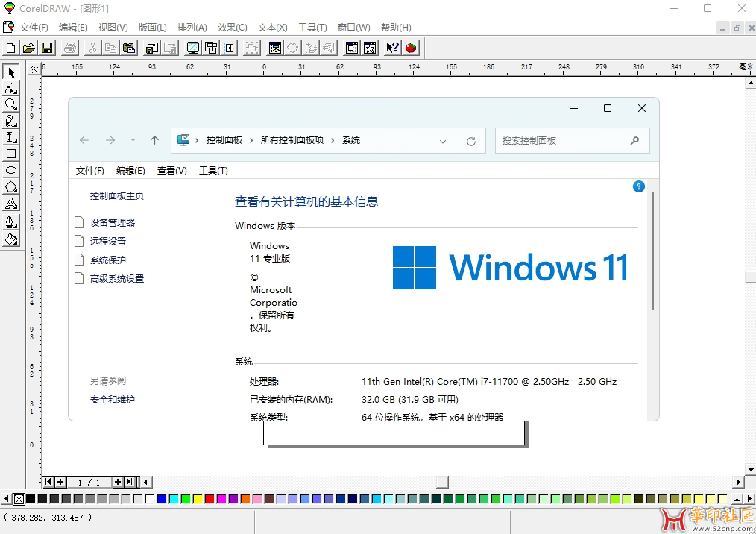Screen dimensions: 756x534
Task: Click the go-to-last-page button
Action: [x=130, y=481]
